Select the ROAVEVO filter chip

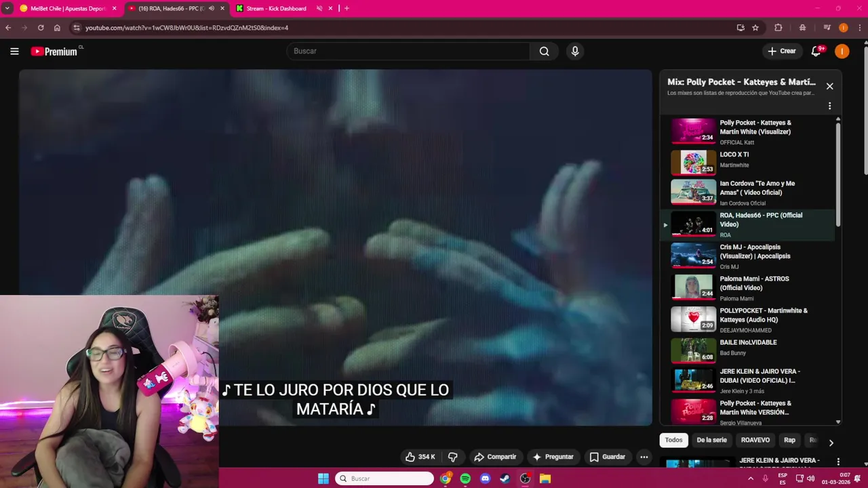[755, 440]
